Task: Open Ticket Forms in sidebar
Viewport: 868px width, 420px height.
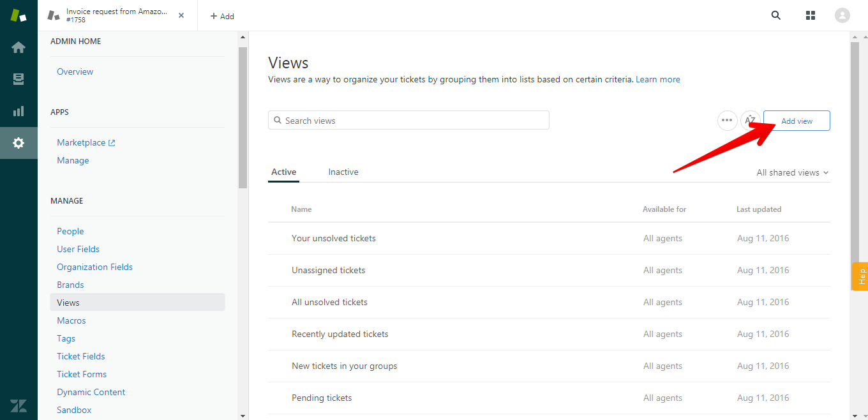Action: (x=82, y=374)
